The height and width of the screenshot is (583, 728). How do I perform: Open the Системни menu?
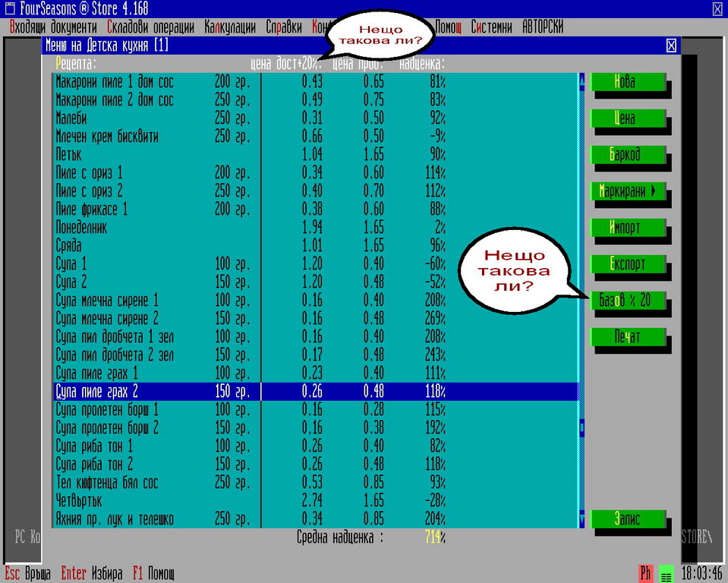pos(491,27)
